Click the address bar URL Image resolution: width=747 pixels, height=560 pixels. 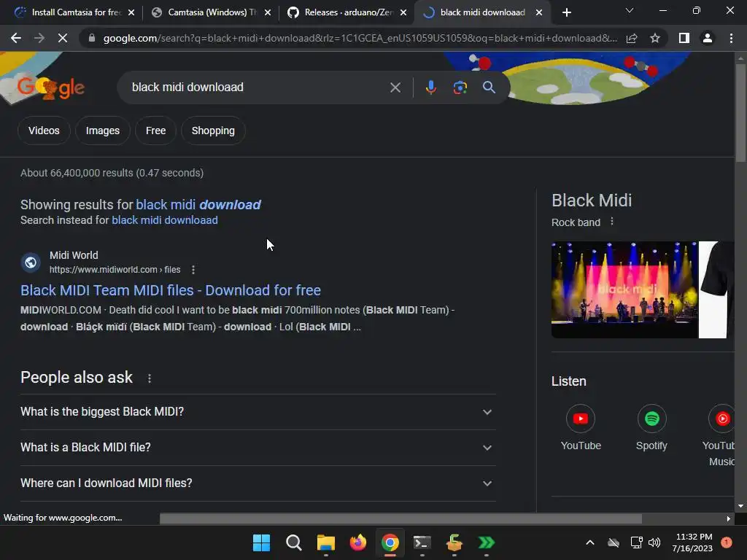click(360, 38)
